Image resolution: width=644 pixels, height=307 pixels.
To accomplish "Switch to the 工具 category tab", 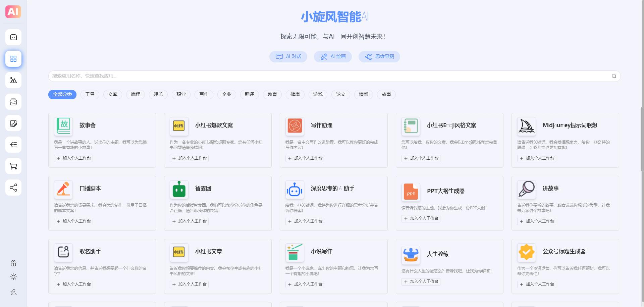I will tap(90, 94).
